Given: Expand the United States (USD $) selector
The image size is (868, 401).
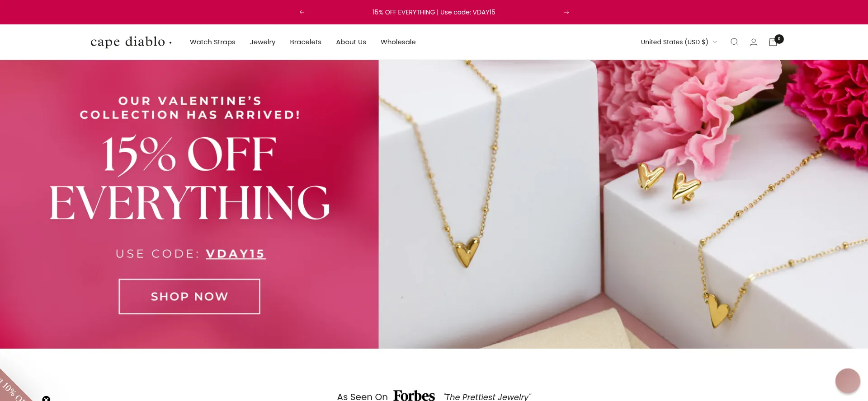Looking at the screenshot, I should (679, 42).
